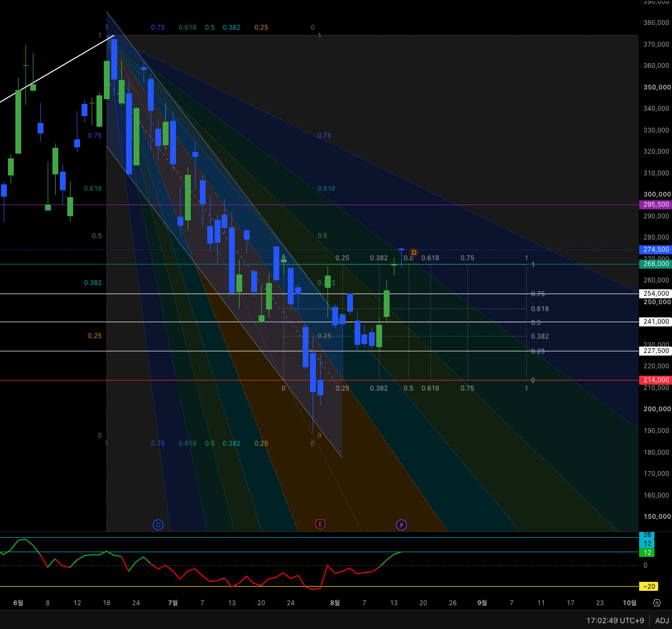The image size is (672, 629).
Task: Select the white 227,500 price label
Action: 656,351
